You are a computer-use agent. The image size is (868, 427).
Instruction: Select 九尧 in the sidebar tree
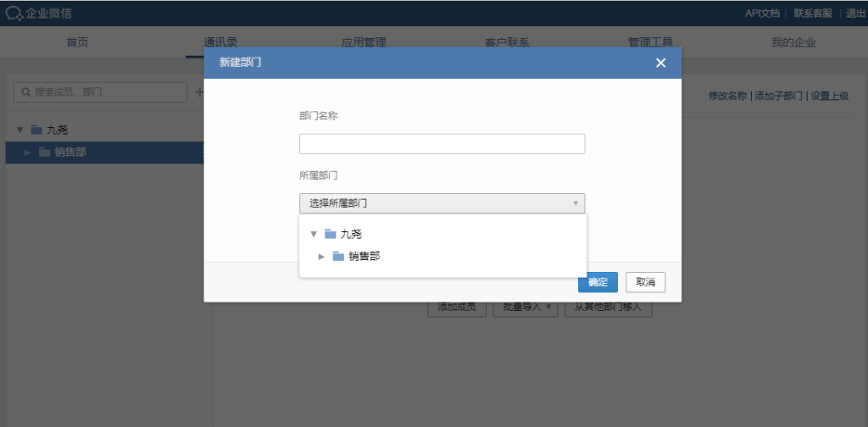pos(58,130)
